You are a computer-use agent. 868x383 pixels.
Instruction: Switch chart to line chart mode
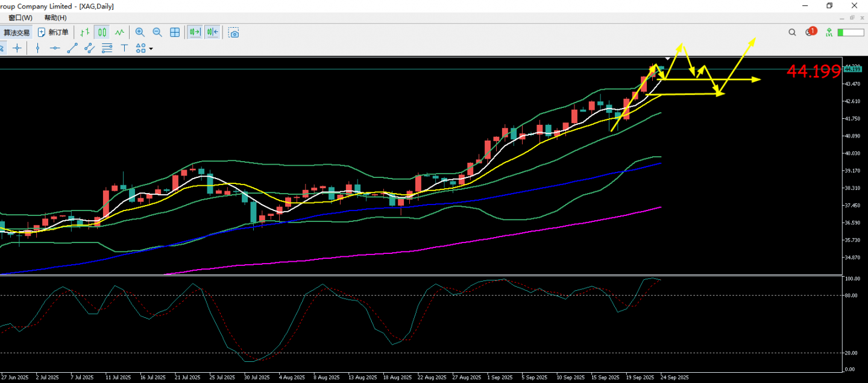coord(119,33)
